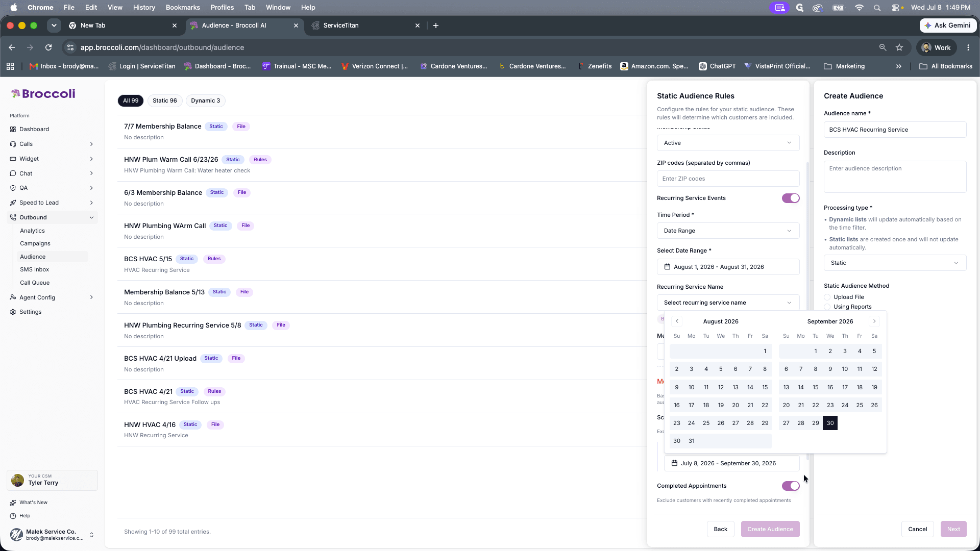Click the audience Description text area

(895, 177)
